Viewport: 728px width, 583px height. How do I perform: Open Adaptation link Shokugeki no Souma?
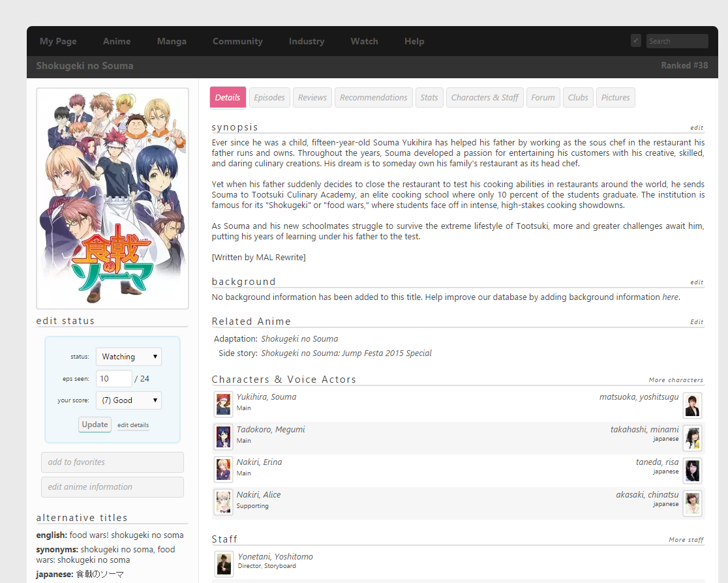299,339
